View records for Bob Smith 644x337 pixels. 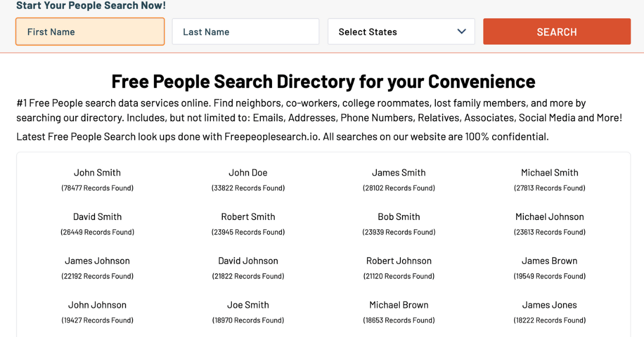(399, 216)
